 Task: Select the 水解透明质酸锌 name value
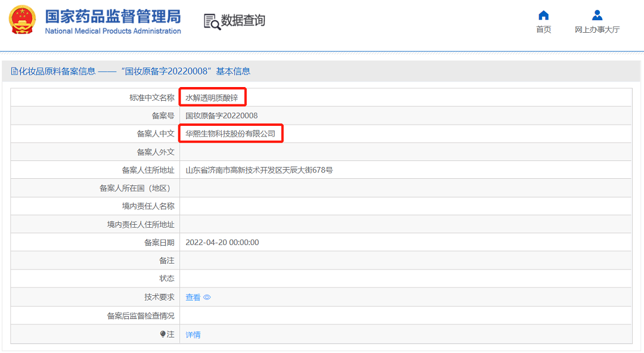[212, 98]
